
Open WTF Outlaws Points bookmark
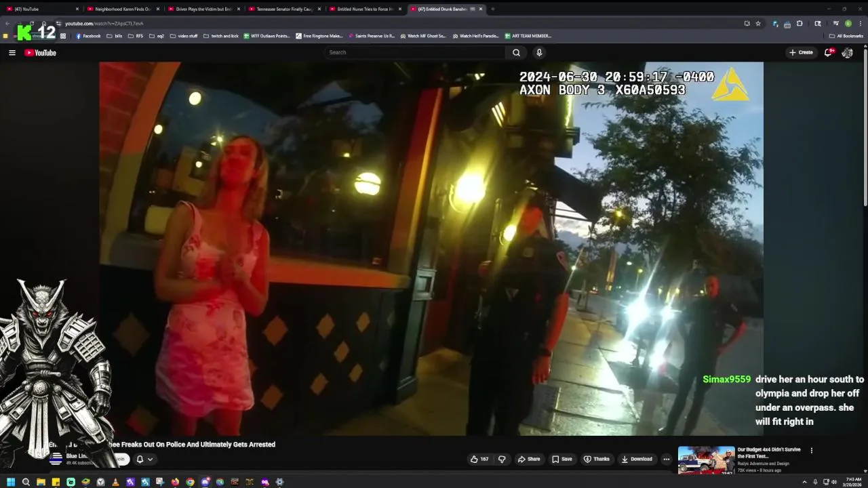point(267,36)
